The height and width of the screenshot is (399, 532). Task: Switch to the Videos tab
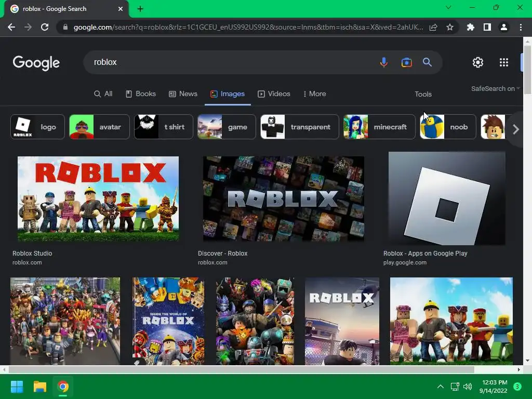[x=274, y=94]
